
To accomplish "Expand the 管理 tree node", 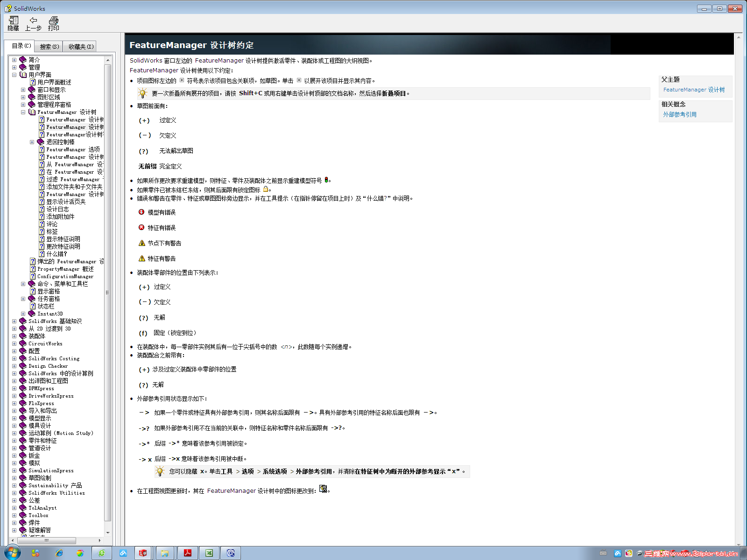I will click(x=14, y=67).
